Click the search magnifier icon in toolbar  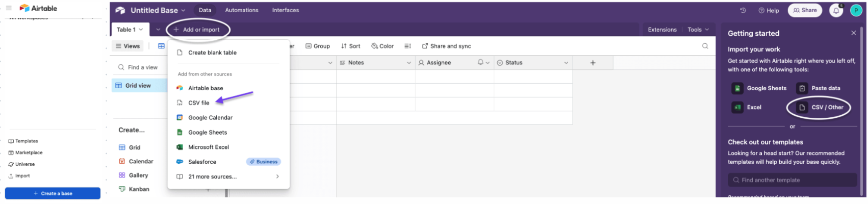(705, 46)
